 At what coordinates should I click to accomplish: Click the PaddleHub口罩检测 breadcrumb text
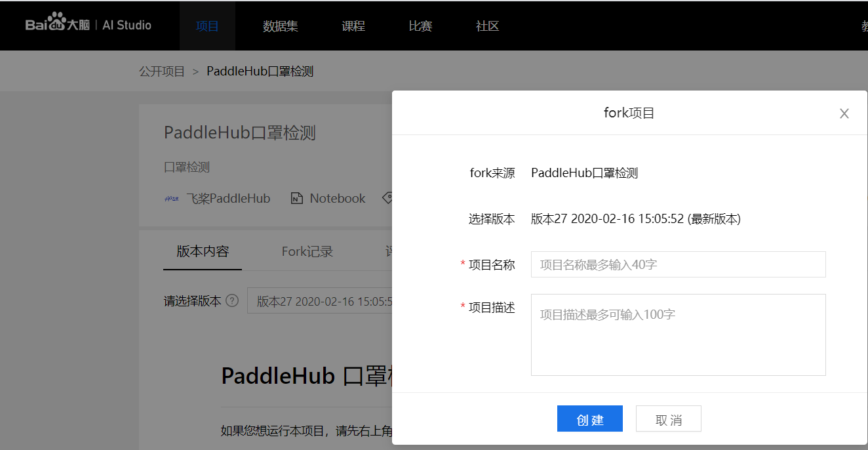tap(260, 72)
